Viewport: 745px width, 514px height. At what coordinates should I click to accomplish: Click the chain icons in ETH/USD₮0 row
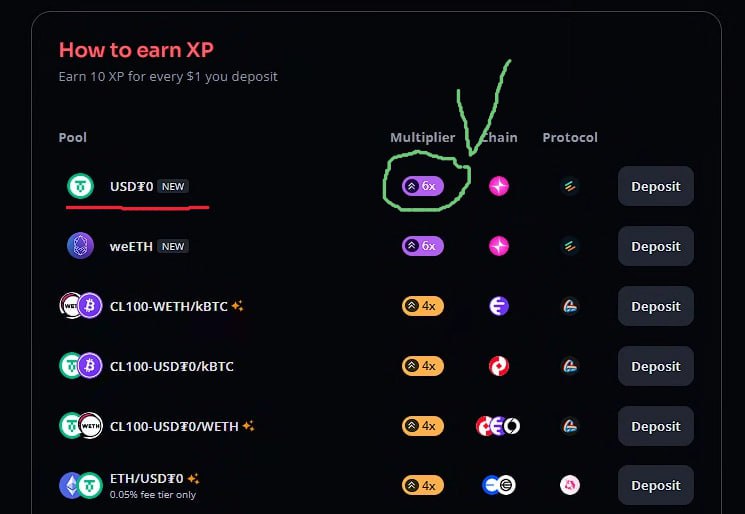pos(499,485)
